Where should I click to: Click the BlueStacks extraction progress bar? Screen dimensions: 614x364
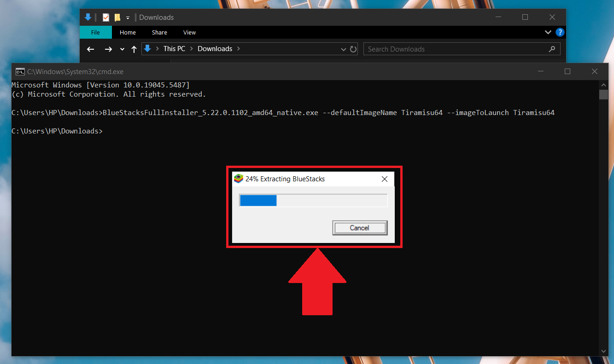click(x=313, y=200)
